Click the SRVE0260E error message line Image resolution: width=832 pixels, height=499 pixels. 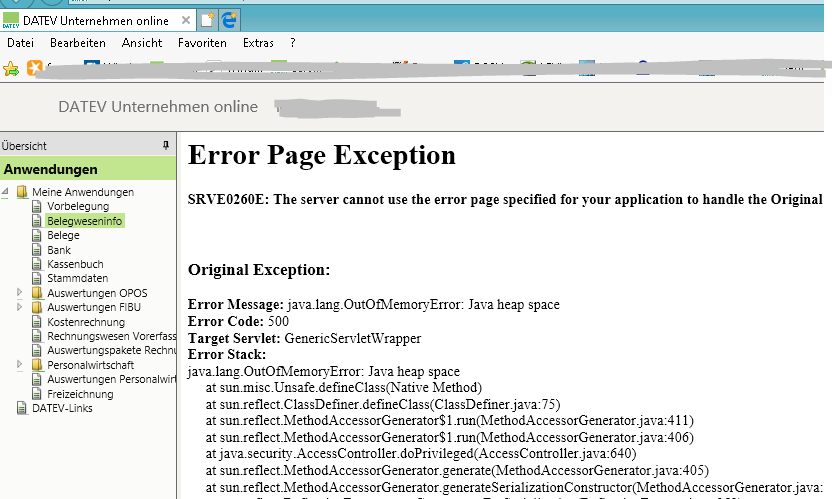tap(505, 200)
